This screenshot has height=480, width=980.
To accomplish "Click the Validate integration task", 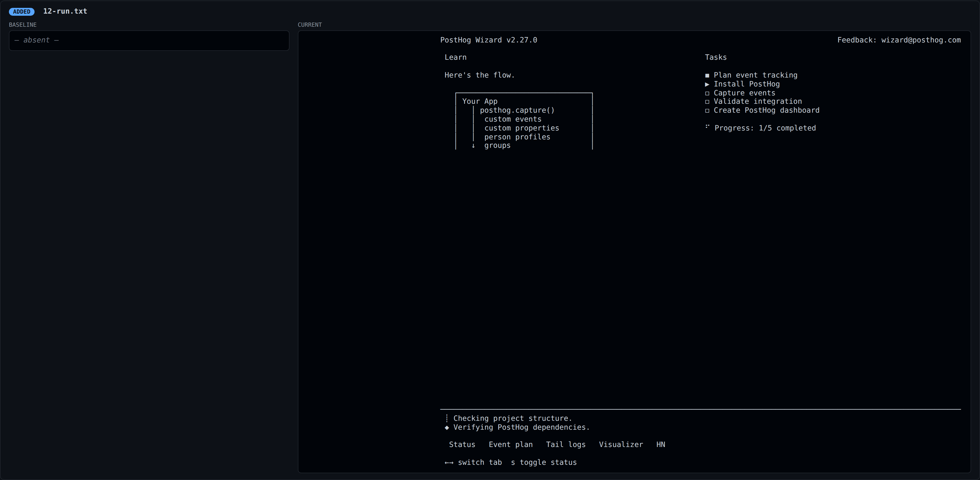I will tap(758, 101).
